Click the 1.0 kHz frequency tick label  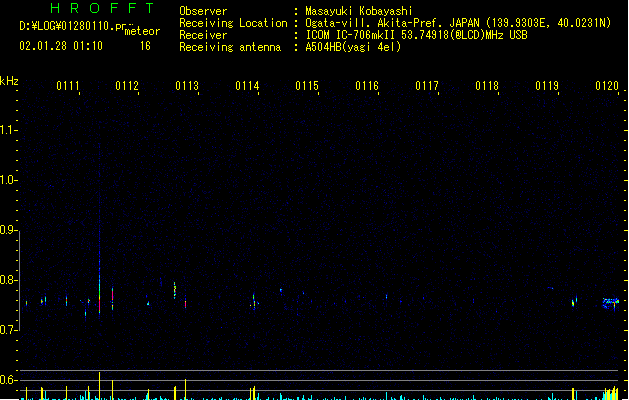click(x=8, y=180)
